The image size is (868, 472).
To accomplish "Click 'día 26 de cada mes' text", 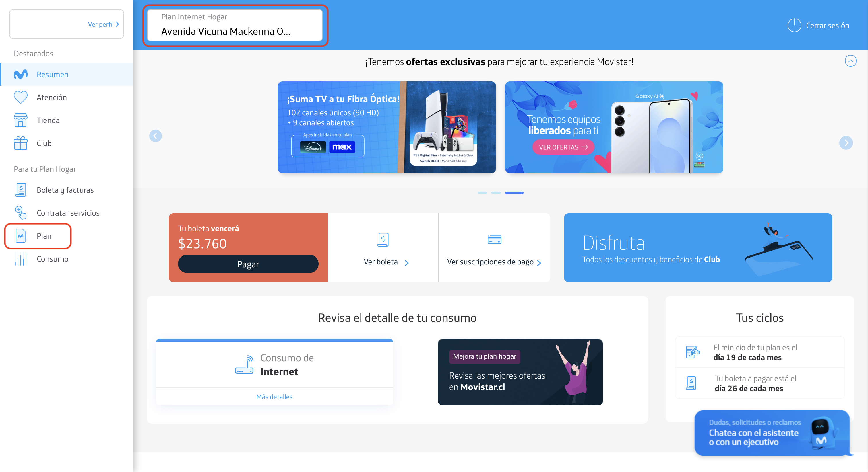I will pos(749,389).
